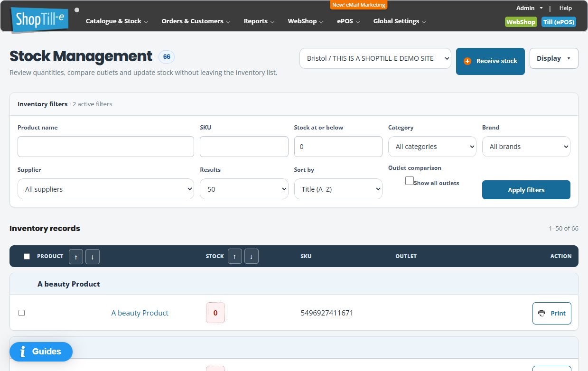This screenshot has height=371, width=588.
Task: Click the SKU input field
Action: (244, 147)
